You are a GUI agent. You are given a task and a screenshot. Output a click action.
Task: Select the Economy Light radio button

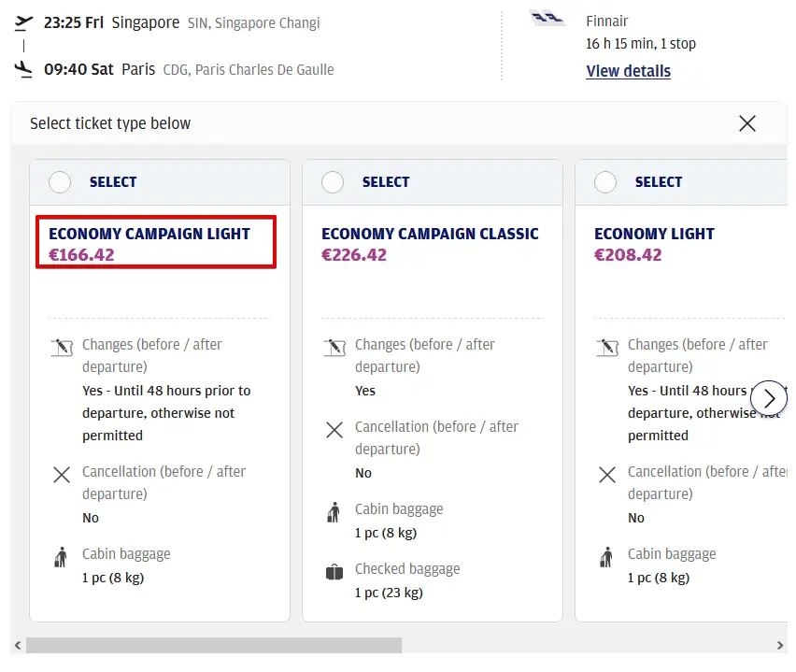(605, 182)
